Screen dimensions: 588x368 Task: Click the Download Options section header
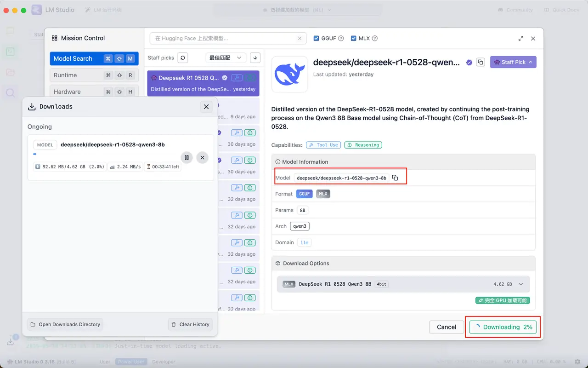(403, 264)
